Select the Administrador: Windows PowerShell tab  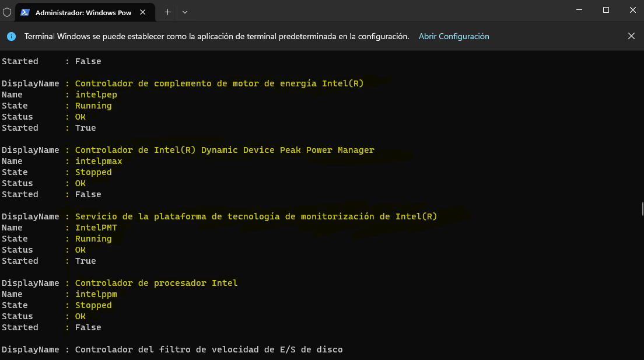point(85,12)
